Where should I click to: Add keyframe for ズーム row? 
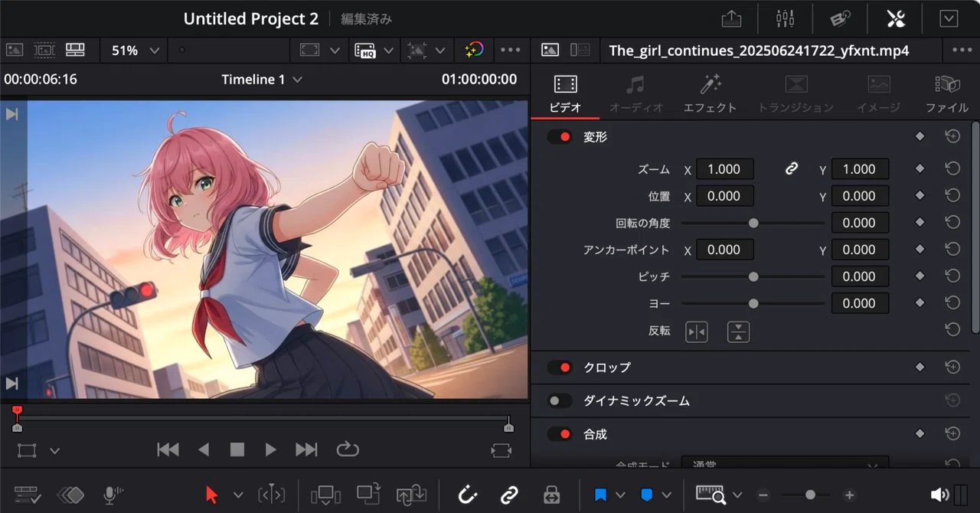(920, 169)
